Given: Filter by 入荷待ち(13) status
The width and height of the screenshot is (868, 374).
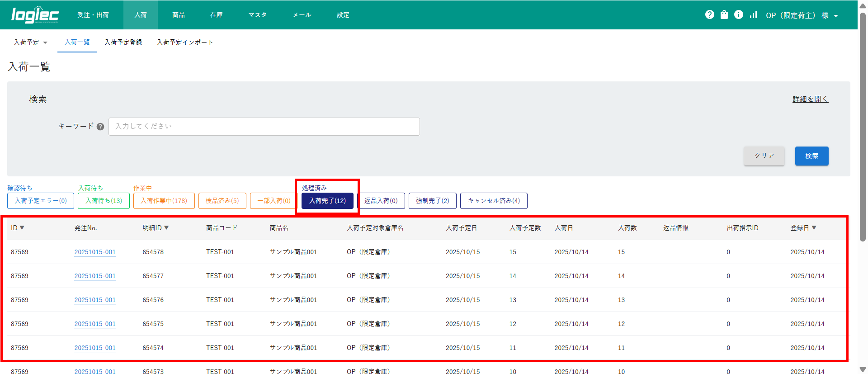Looking at the screenshot, I should [104, 201].
